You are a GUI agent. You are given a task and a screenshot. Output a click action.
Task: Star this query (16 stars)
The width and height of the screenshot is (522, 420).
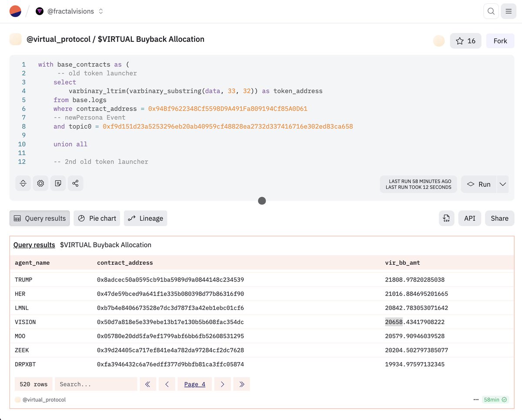(465, 41)
